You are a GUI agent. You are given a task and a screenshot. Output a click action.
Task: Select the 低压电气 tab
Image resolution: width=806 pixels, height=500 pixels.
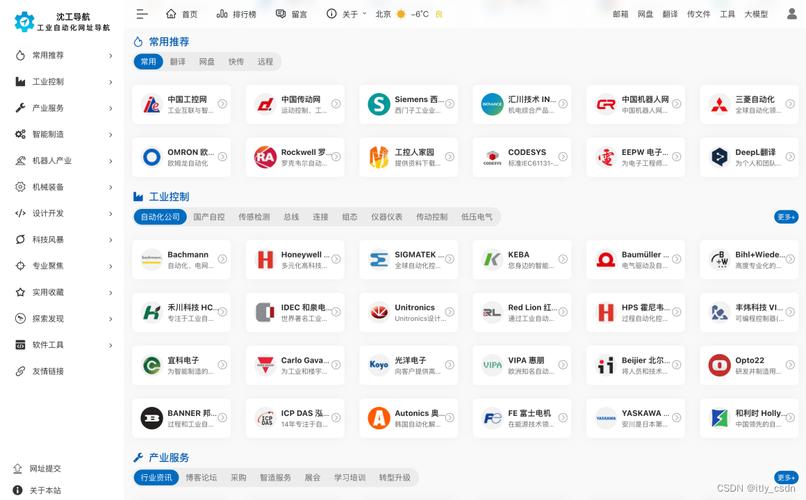point(477,217)
